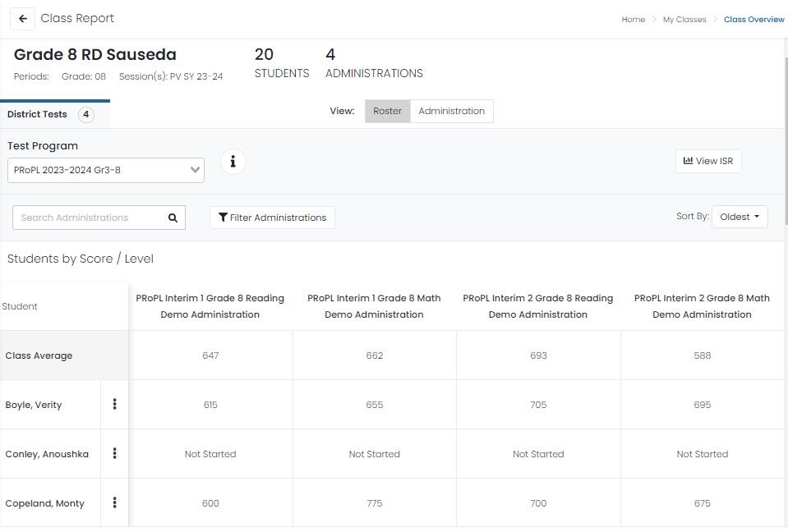Open options menu for Boyle, Verity
Screen dimensions: 788x532
coord(114,404)
